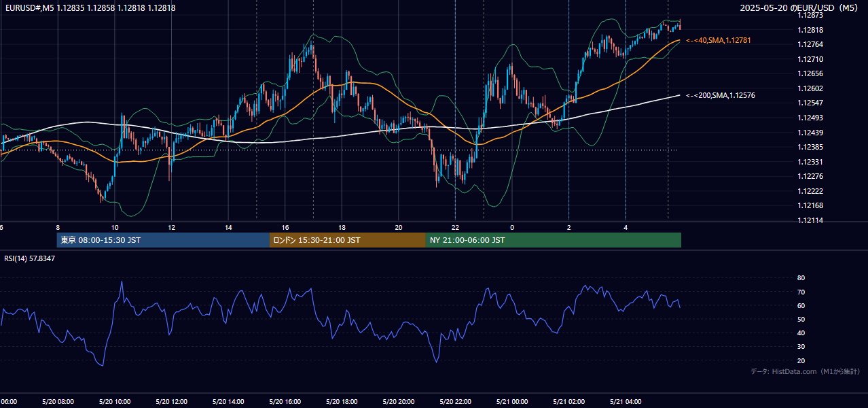Image resolution: width=868 pixels, height=408 pixels.
Task: Click RSI scale value 20
Action: [x=801, y=360]
